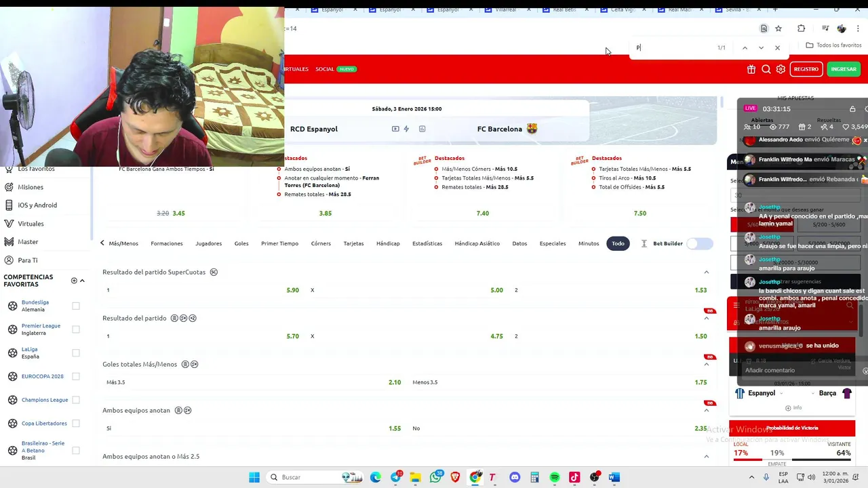Toggle the Bet Builder switch
Viewport: 868px width, 488px height.
click(699, 243)
